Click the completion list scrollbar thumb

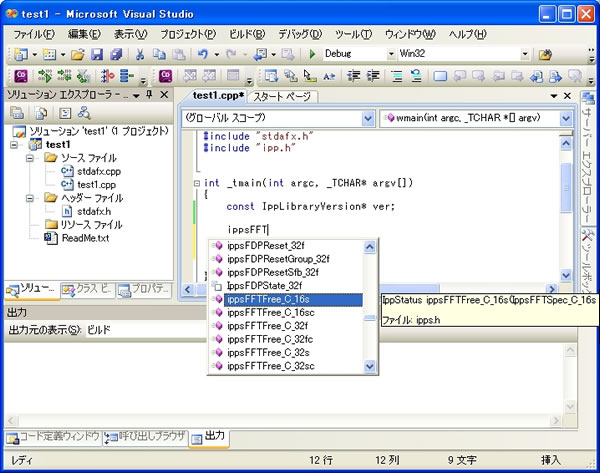click(370, 318)
